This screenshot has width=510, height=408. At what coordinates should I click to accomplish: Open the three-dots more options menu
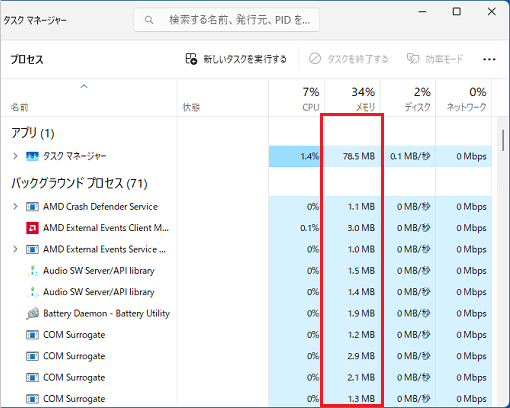pos(489,59)
